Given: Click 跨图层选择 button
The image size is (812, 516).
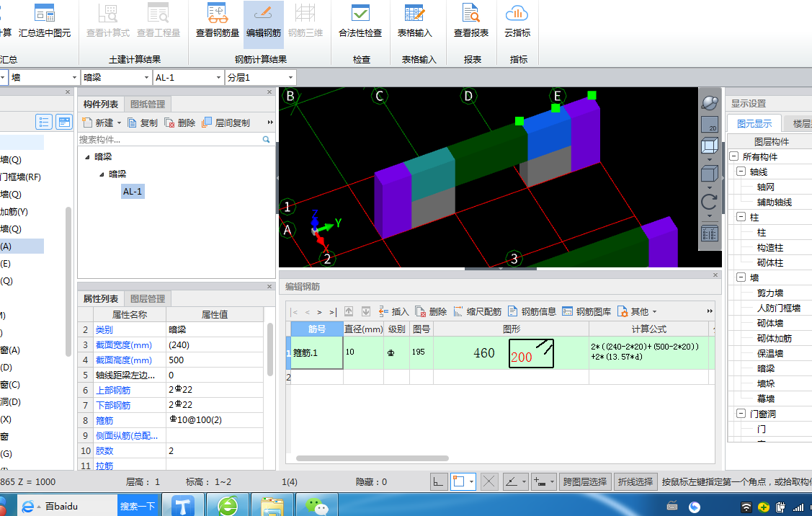Looking at the screenshot, I should (584, 482).
